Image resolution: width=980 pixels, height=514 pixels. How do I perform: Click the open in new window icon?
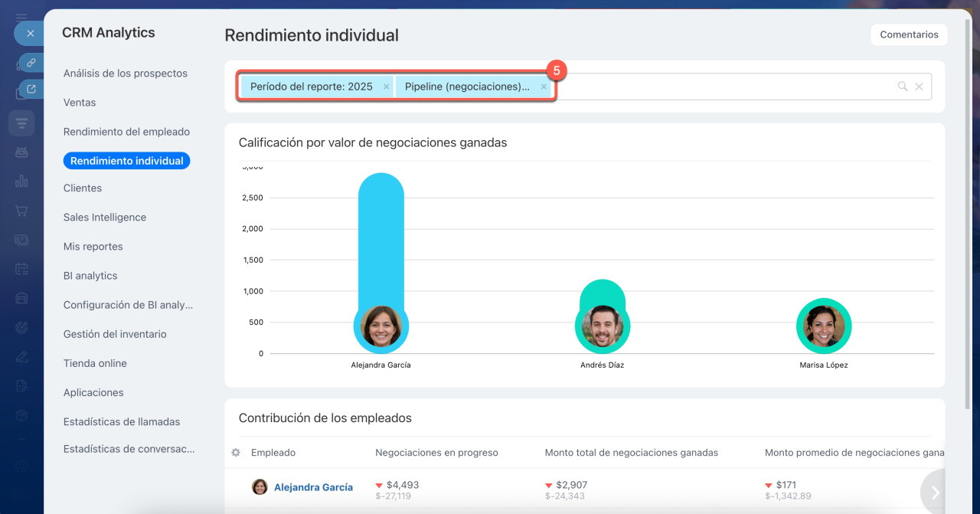[31, 89]
